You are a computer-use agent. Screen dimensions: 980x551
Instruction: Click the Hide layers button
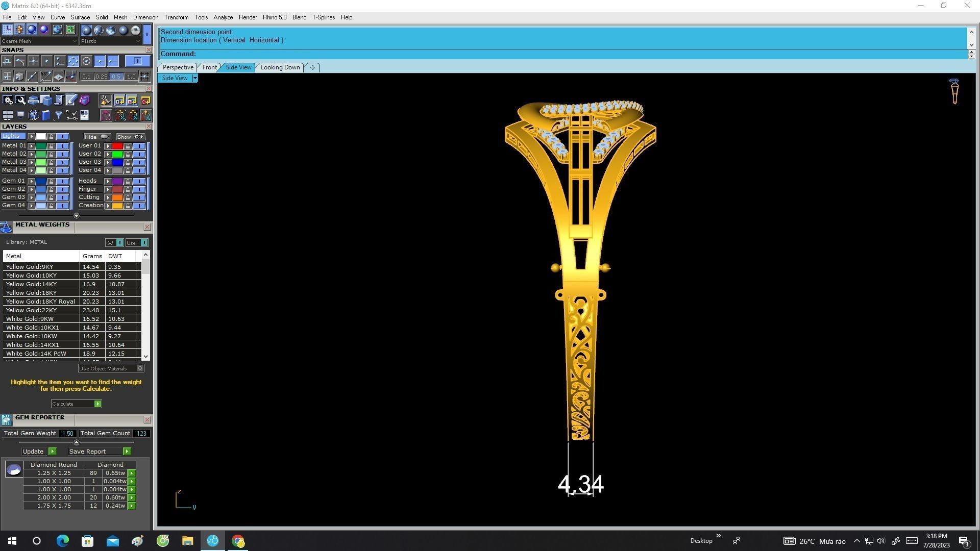pyautogui.click(x=97, y=137)
